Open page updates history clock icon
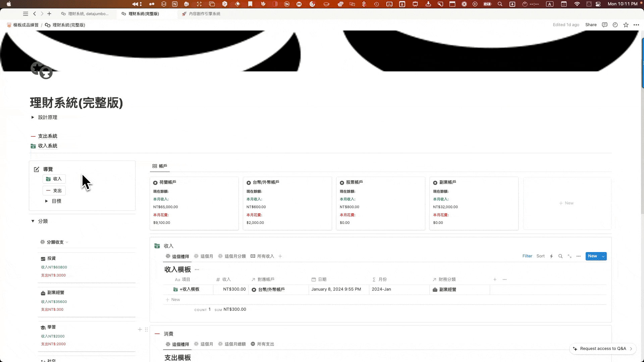The width and height of the screenshot is (644, 362). [x=615, y=25]
